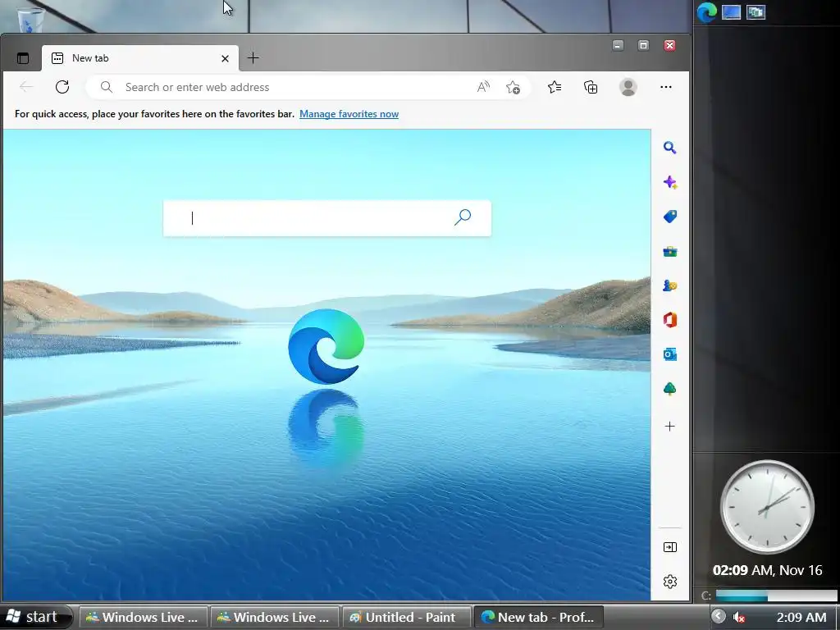Open the sidebar Shopping tag icon

(x=669, y=217)
